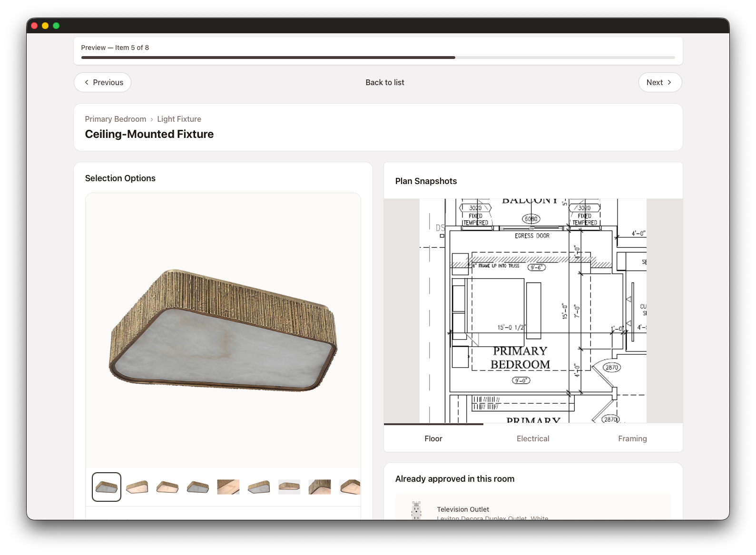Viewport: 756px width, 555px height.
Task: Click 'Already approved in this room' heading
Action: coord(455,479)
